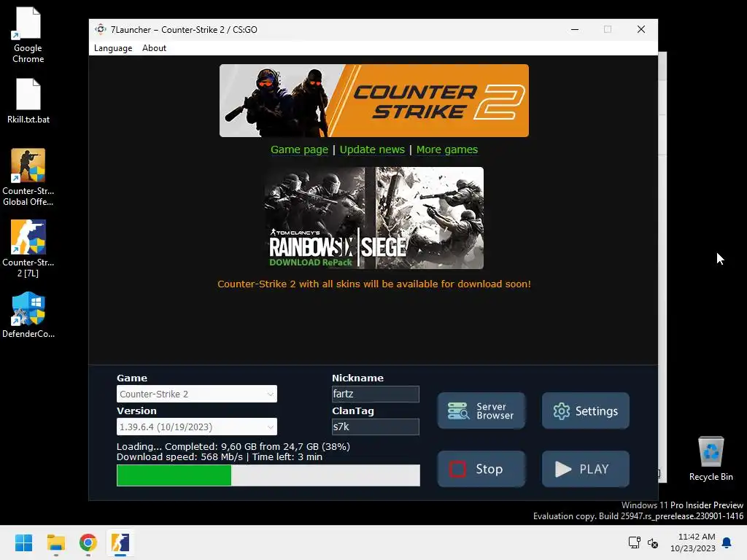Click the orange Counter-Strike 2 skins notice
This screenshot has width=747, height=560.
click(374, 284)
